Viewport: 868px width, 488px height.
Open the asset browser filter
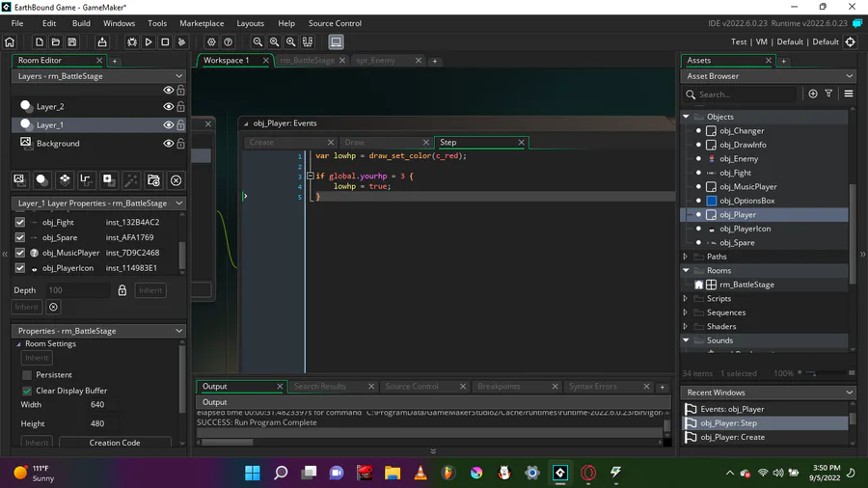pos(828,95)
